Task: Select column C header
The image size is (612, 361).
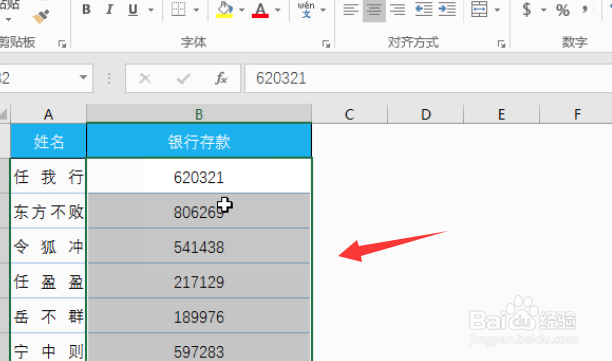Action: [349, 114]
